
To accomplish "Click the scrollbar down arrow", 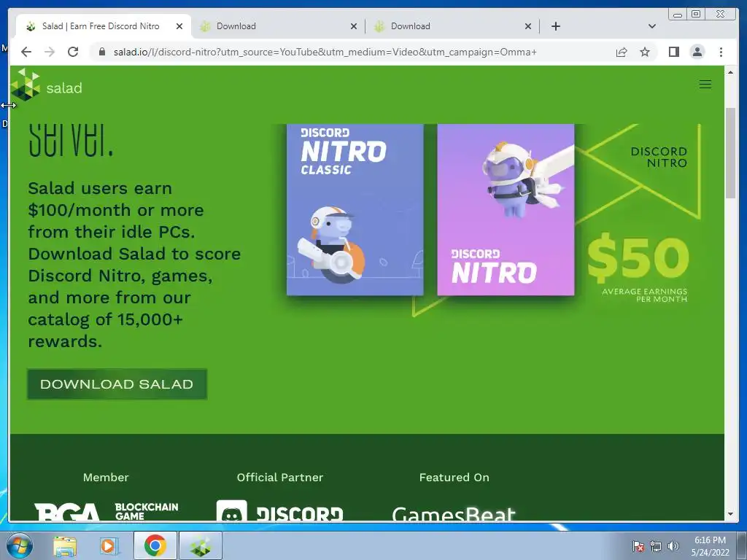I will (x=730, y=515).
